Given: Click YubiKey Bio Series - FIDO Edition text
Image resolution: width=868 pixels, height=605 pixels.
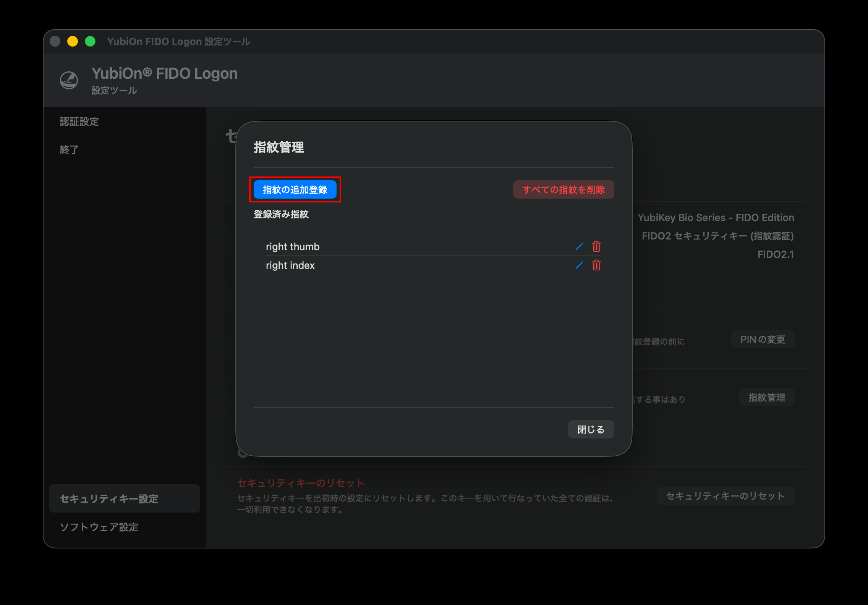Looking at the screenshot, I should click(x=716, y=217).
